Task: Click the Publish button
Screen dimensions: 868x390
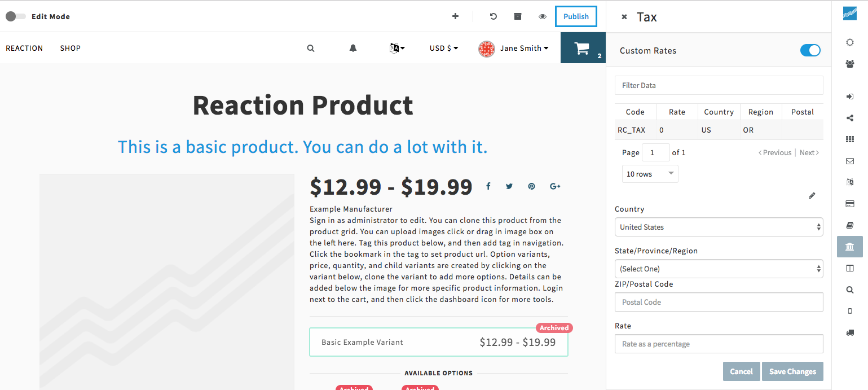Action: coord(576,16)
